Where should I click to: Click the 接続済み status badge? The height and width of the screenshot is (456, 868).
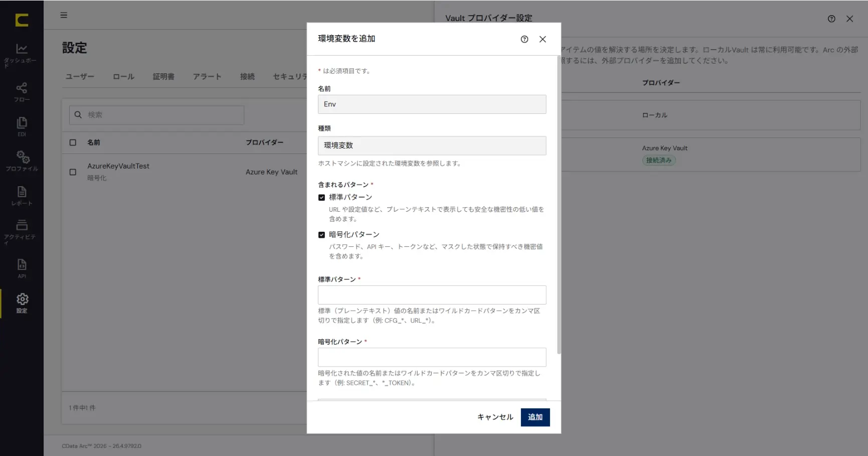pyautogui.click(x=659, y=161)
